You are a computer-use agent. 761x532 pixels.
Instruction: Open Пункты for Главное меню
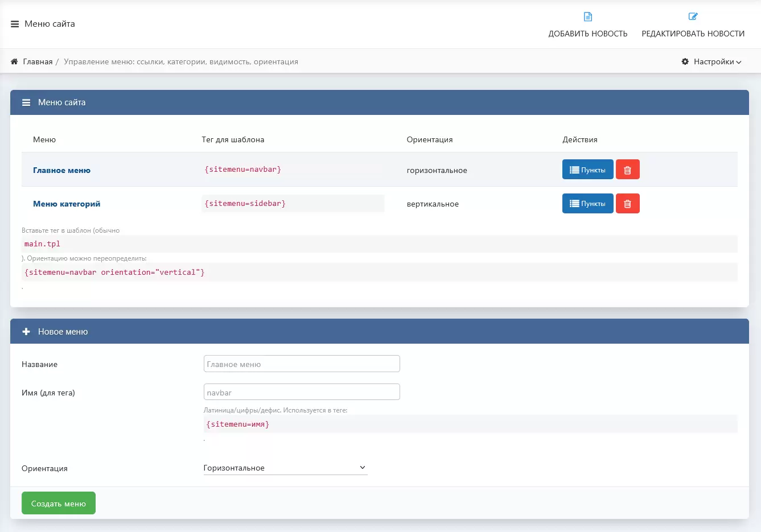coord(588,170)
